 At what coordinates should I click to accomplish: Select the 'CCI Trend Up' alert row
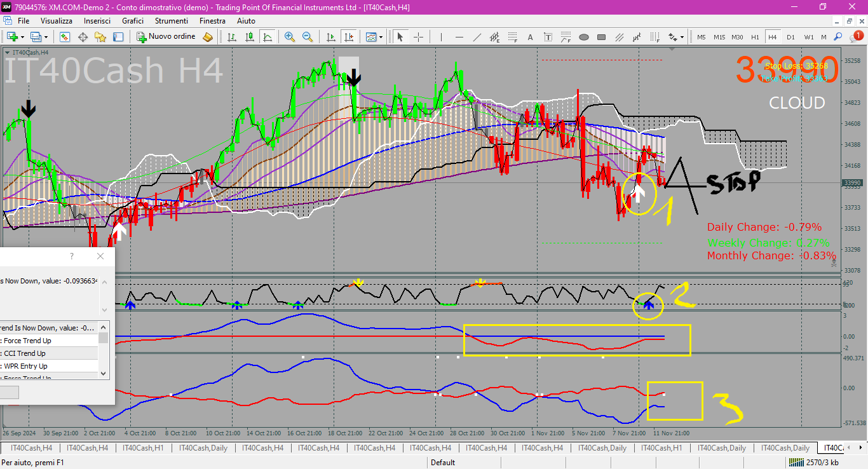click(49, 353)
